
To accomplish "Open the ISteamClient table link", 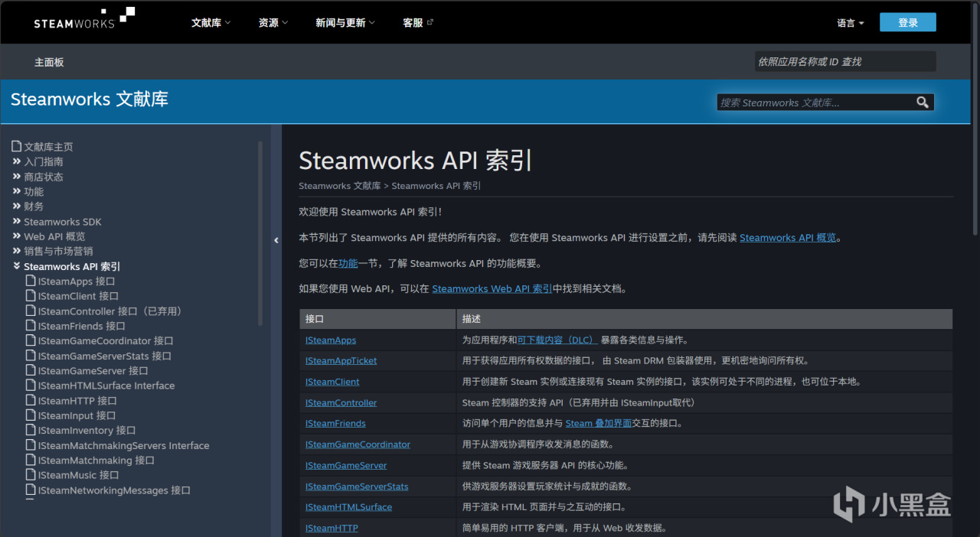I will click(x=332, y=382).
